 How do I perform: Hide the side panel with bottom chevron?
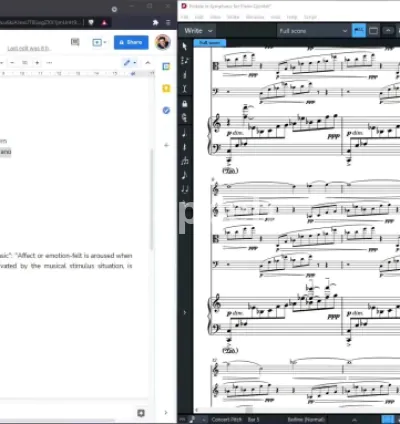[x=166, y=413]
